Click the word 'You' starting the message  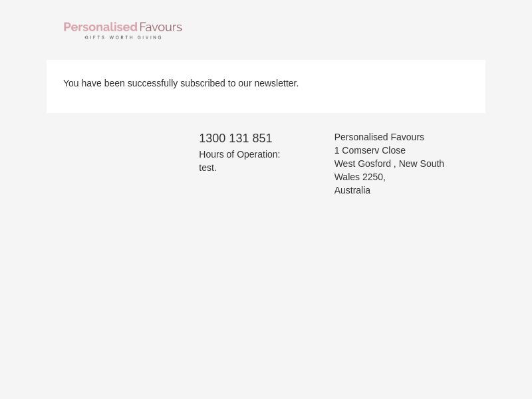point(71,83)
